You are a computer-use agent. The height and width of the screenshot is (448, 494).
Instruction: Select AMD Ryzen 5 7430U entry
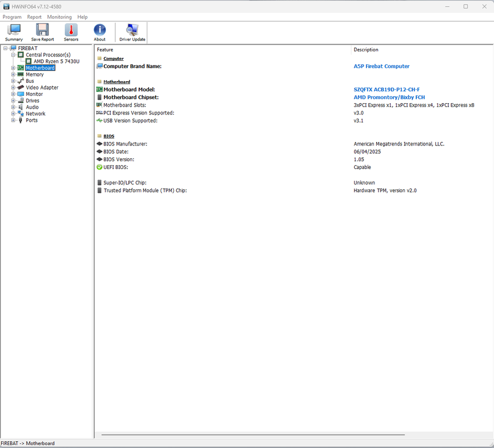[56, 61]
